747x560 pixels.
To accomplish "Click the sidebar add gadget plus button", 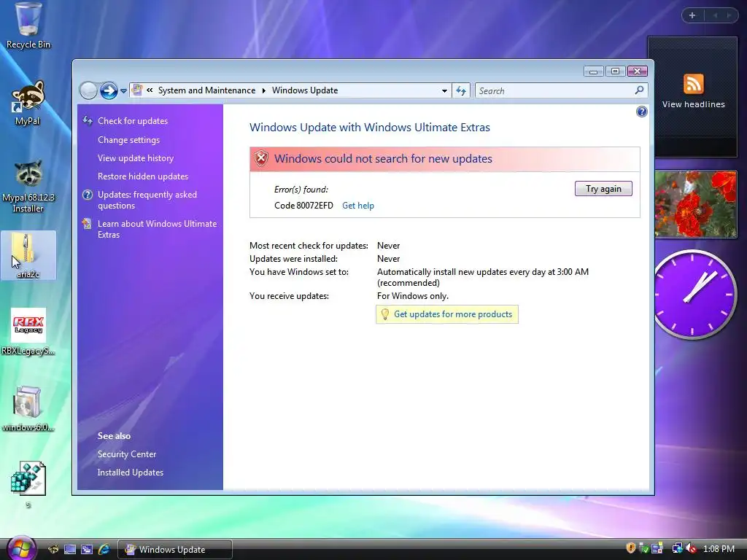I will (692, 15).
